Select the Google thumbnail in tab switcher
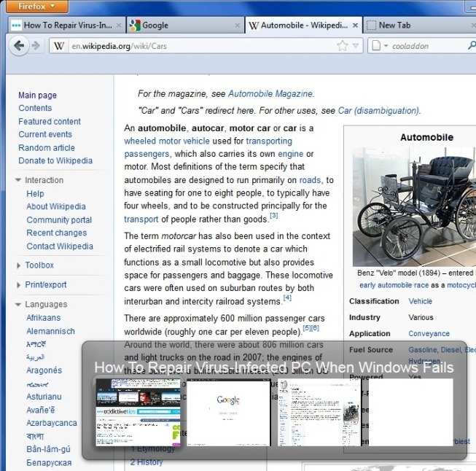Screen dimensions: 476x471 coord(228,413)
